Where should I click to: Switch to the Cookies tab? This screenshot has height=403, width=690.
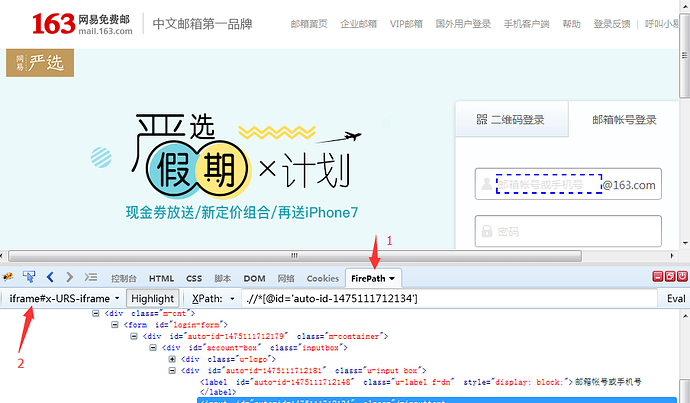[323, 278]
